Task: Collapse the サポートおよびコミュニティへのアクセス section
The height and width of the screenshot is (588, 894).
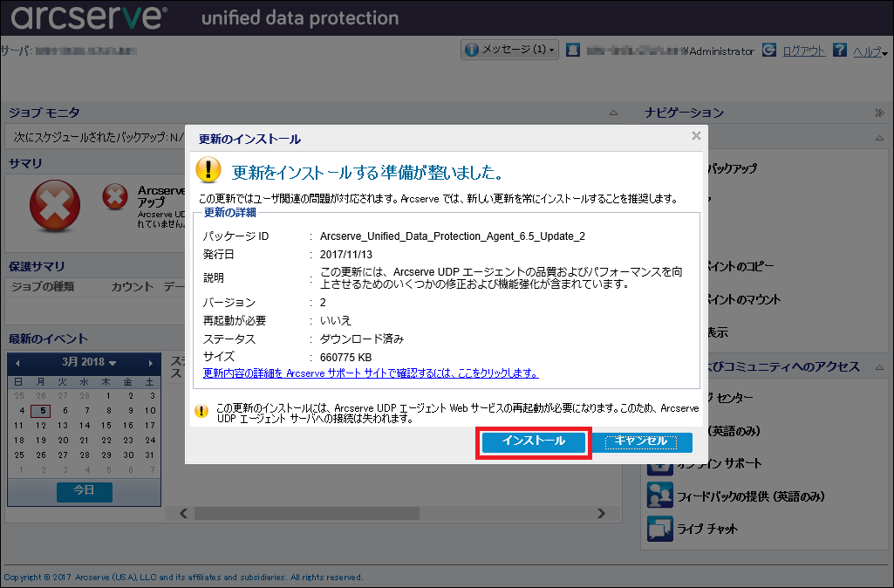Action: tap(880, 366)
